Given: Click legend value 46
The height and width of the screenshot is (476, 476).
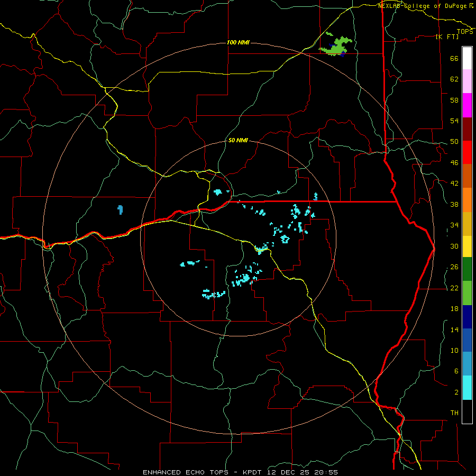Looking at the screenshot, I should point(454,163).
